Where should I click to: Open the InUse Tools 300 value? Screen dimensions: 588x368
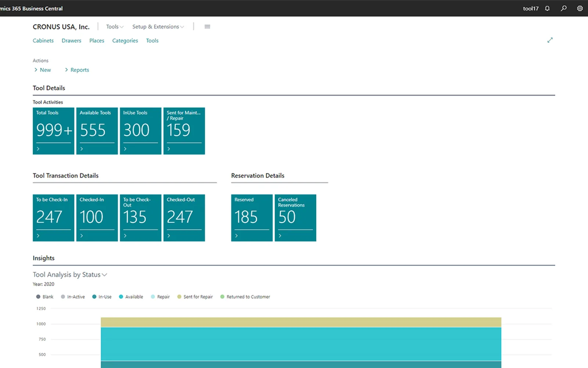pyautogui.click(x=136, y=130)
